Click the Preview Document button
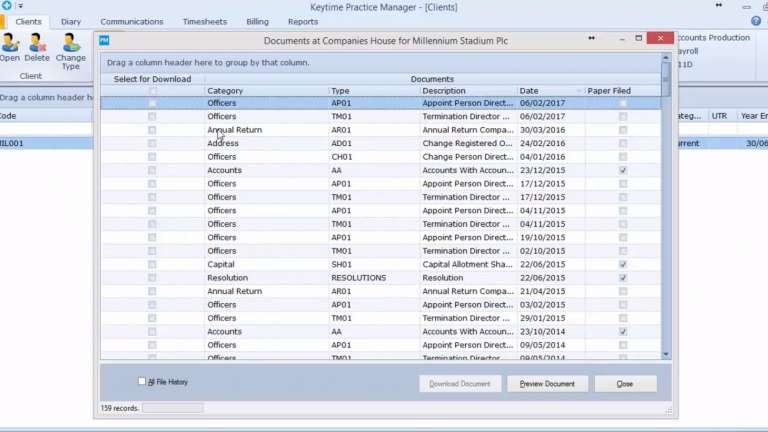768x432 pixels. 547,384
